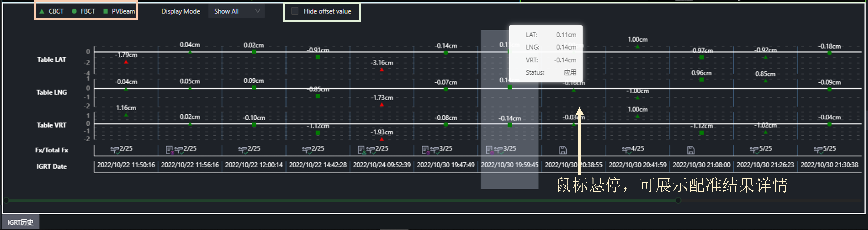Click save disk icon in 2022/10/30 21:08:00 column
Image resolution: width=868 pixels, height=230 pixels.
pyautogui.click(x=691, y=150)
